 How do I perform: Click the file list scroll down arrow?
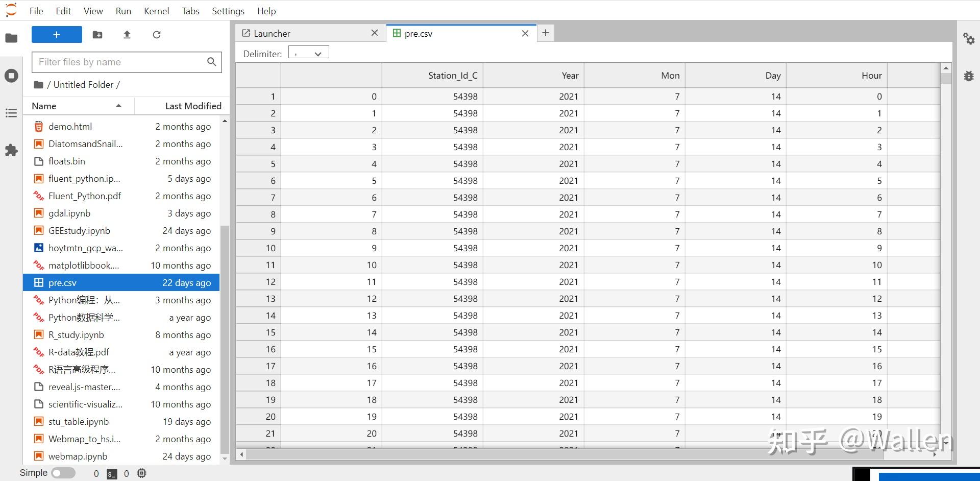click(x=225, y=459)
